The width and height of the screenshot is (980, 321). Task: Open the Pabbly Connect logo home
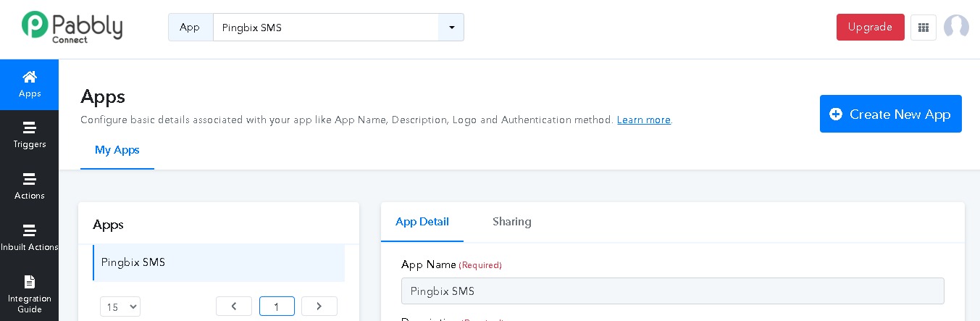(71, 27)
